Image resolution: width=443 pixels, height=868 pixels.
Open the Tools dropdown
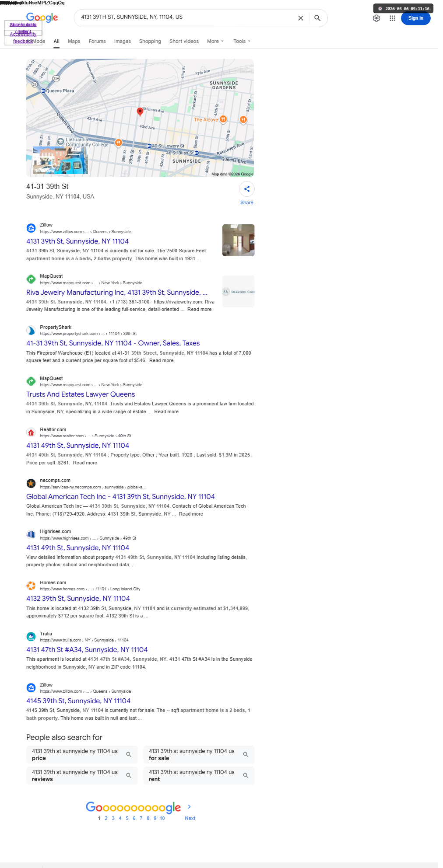242,41
